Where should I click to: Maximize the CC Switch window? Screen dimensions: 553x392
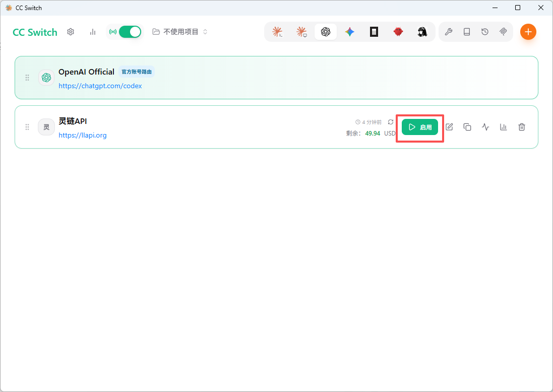coord(518,8)
